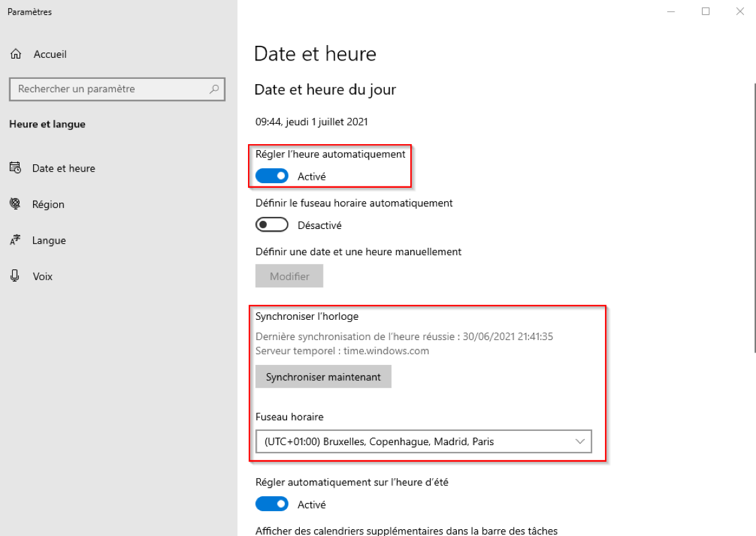The width and height of the screenshot is (756, 536).
Task: Click the letter icon next to Langue
Action: [15, 240]
